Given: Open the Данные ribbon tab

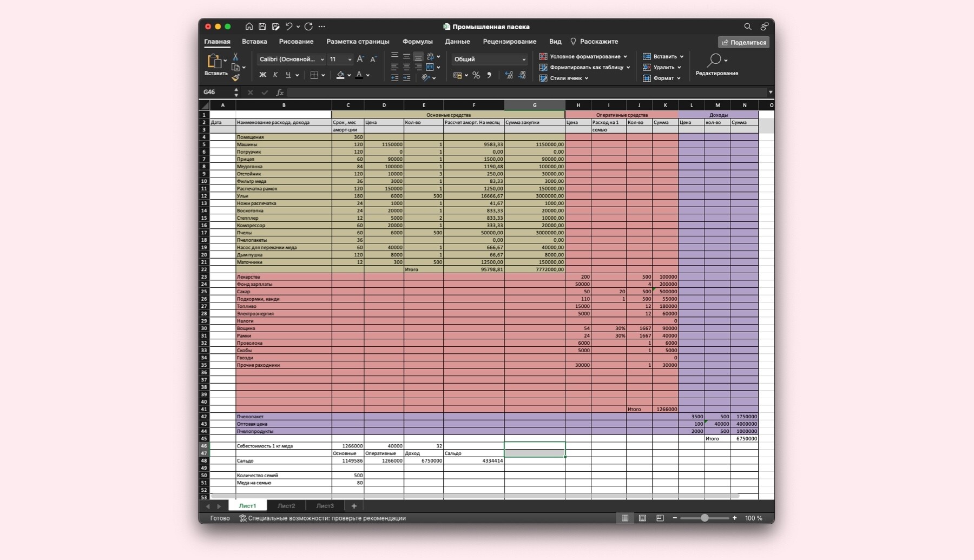Looking at the screenshot, I should (x=457, y=42).
